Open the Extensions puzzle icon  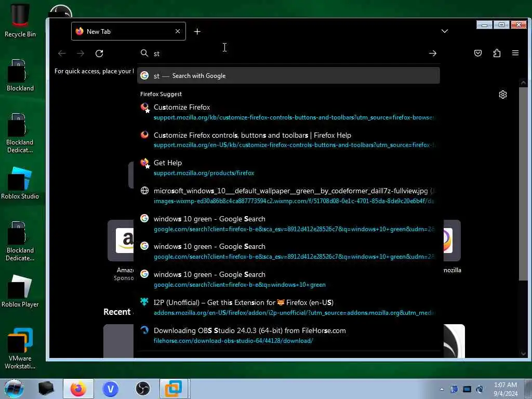pyautogui.click(x=497, y=53)
